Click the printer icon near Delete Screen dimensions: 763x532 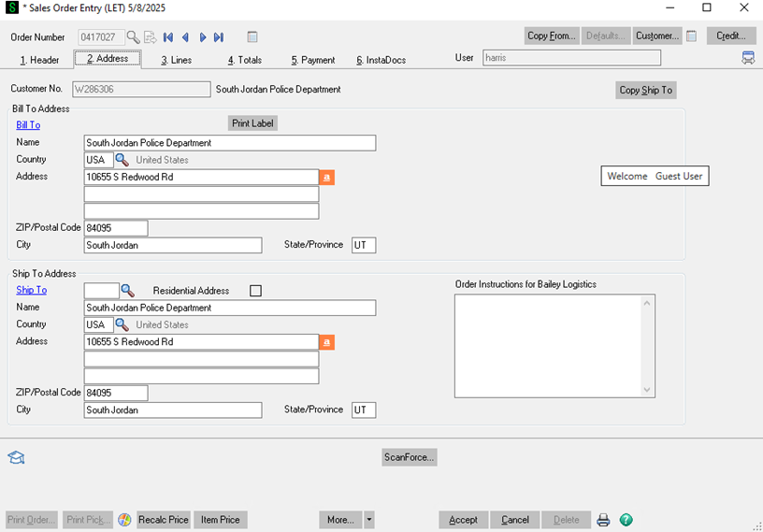[x=604, y=520]
